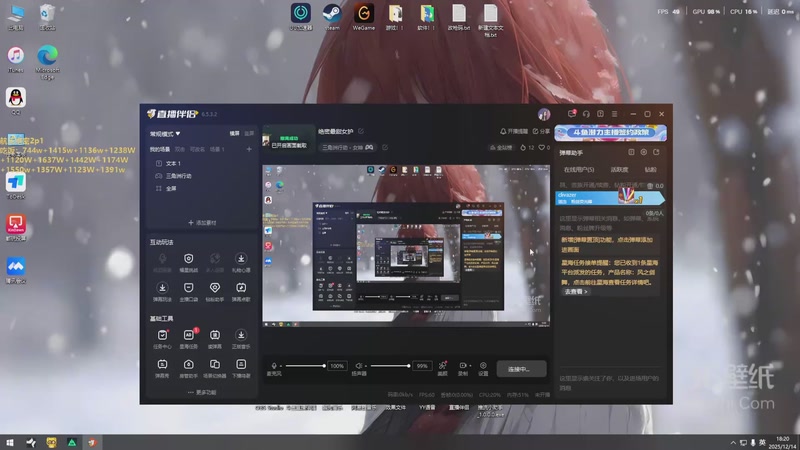Select the 横屏 landscape option
Viewport: 800px width, 450px height.
click(234, 133)
